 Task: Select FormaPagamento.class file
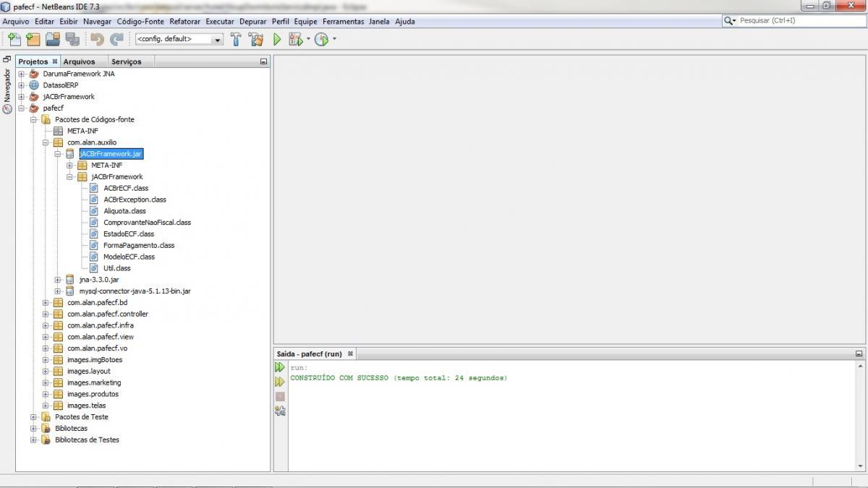tap(139, 245)
